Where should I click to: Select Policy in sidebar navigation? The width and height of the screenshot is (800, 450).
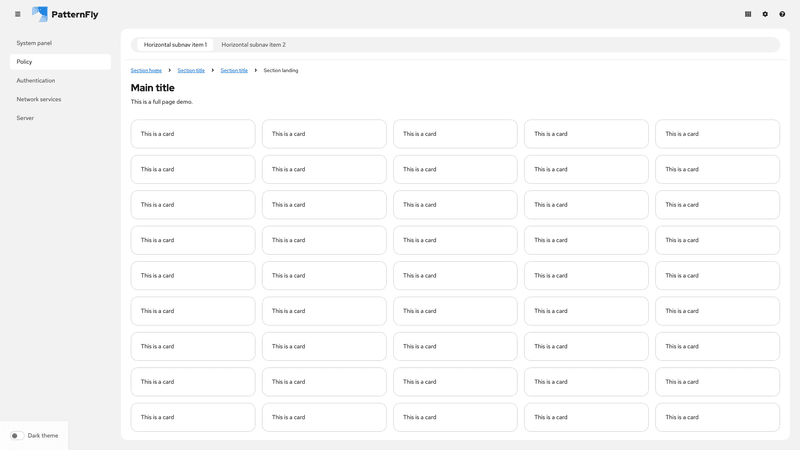click(25, 62)
